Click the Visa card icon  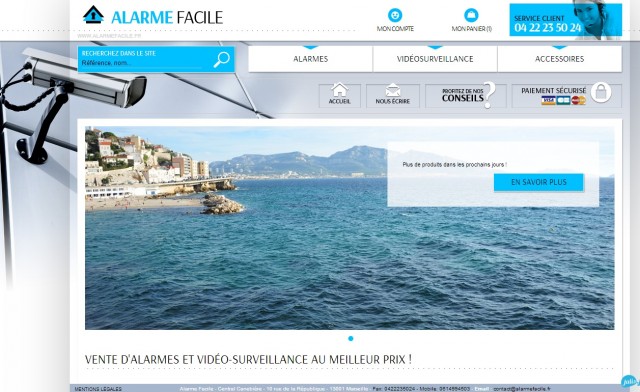tap(548, 100)
